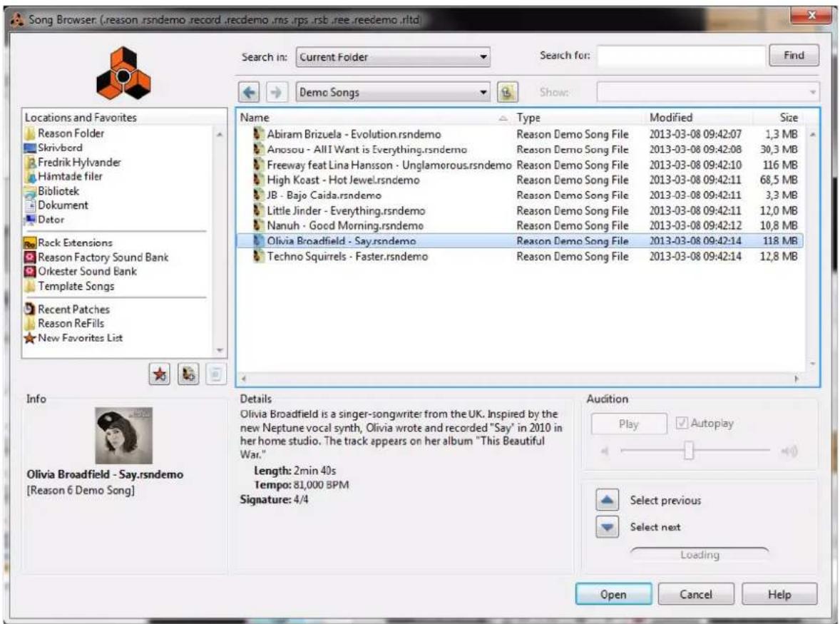Click the forward navigation arrow button
840x624 pixels.
[276, 92]
